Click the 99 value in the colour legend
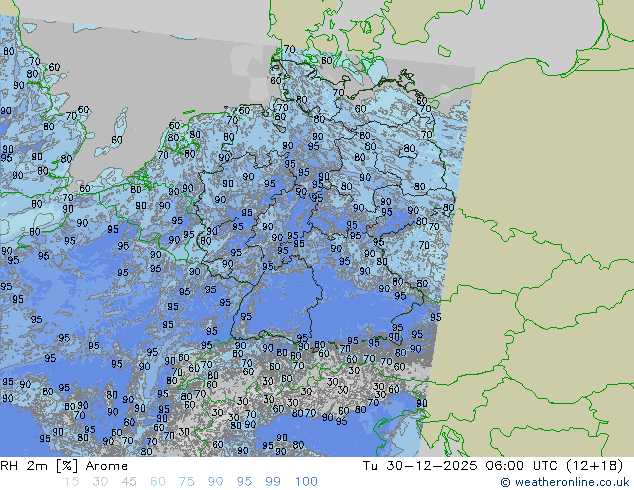Viewport: 634px width, 490px height. click(x=273, y=482)
